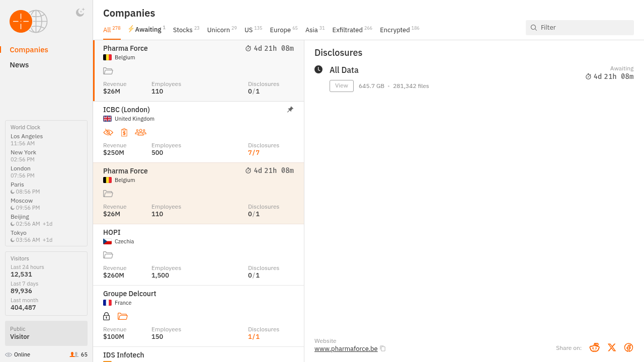Toggle dark mode moon icon
This screenshot has width=644, height=362.
[80, 13]
